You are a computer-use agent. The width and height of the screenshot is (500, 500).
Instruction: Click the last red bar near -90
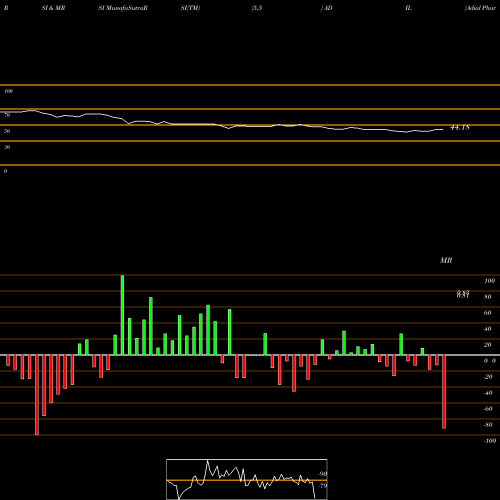(444, 392)
